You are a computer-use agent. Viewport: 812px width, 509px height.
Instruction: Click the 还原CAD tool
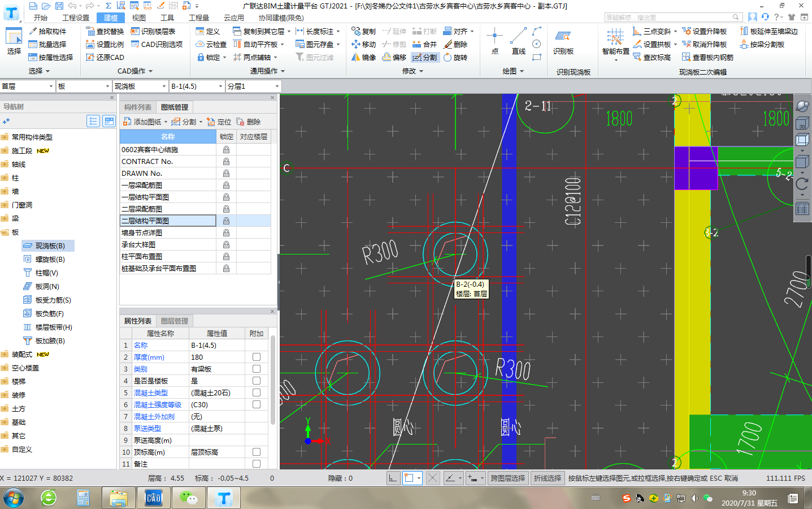click(105, 57)
